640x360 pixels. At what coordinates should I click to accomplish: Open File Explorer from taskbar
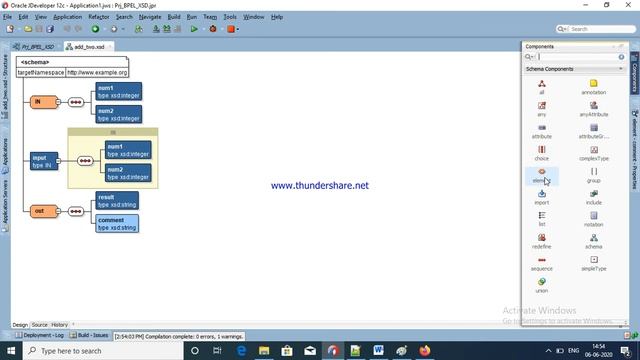click(264, 351)
